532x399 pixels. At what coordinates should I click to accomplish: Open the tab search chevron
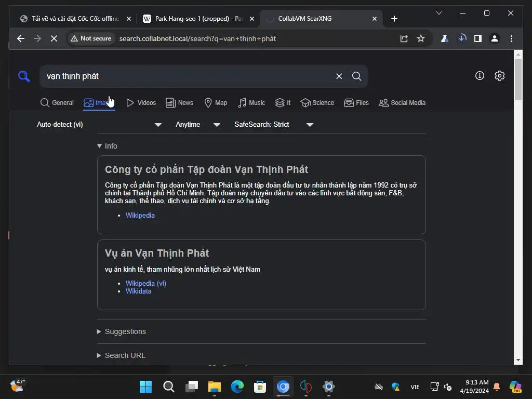point(439,13)
